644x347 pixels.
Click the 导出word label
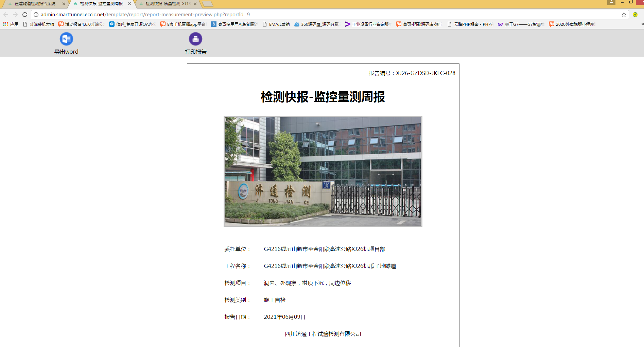point(66,52)
